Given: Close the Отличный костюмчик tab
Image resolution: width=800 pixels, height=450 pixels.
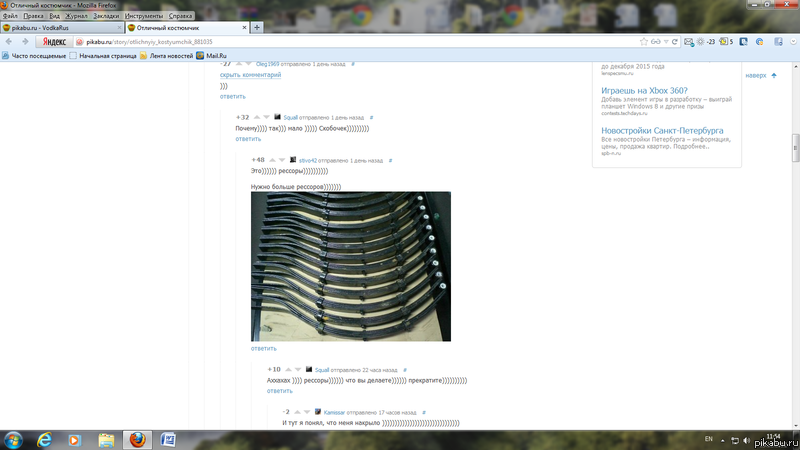Looking at the screenshot, I should (244, 28).
